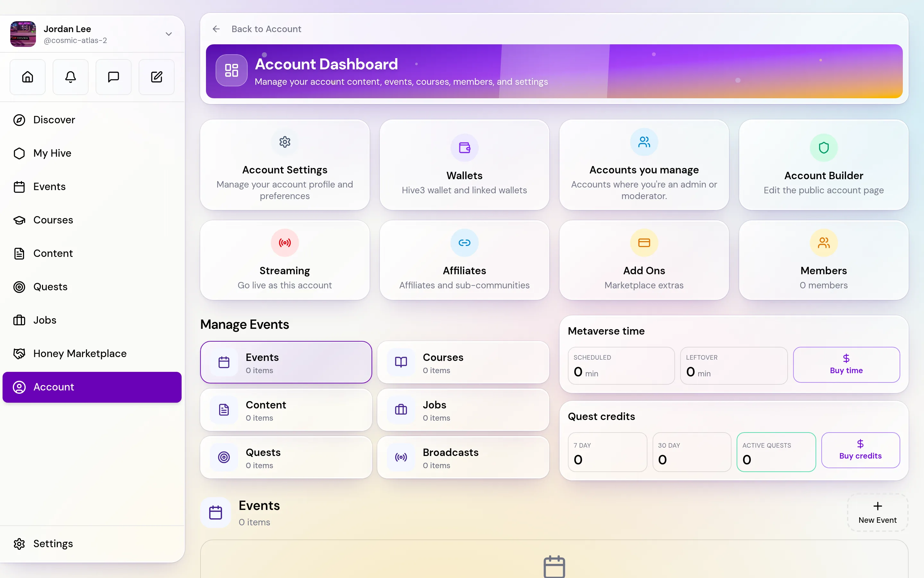Open the Home icon button

click(x=28, y=77)
